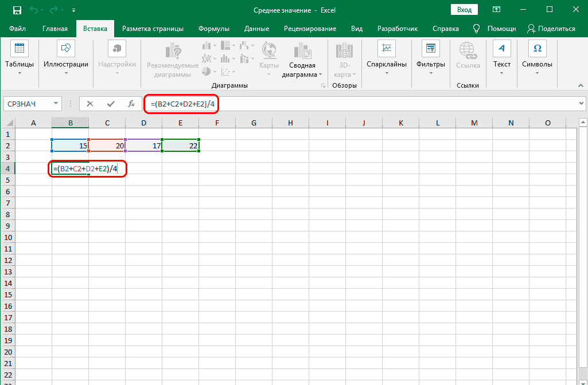Click the Text (Текст) icon
Screen dimensions: 588x385
pos(502,49)
